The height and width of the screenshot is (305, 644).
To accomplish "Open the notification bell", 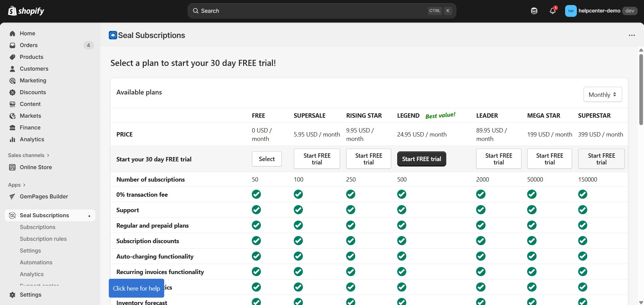I will tap(552, 10).
